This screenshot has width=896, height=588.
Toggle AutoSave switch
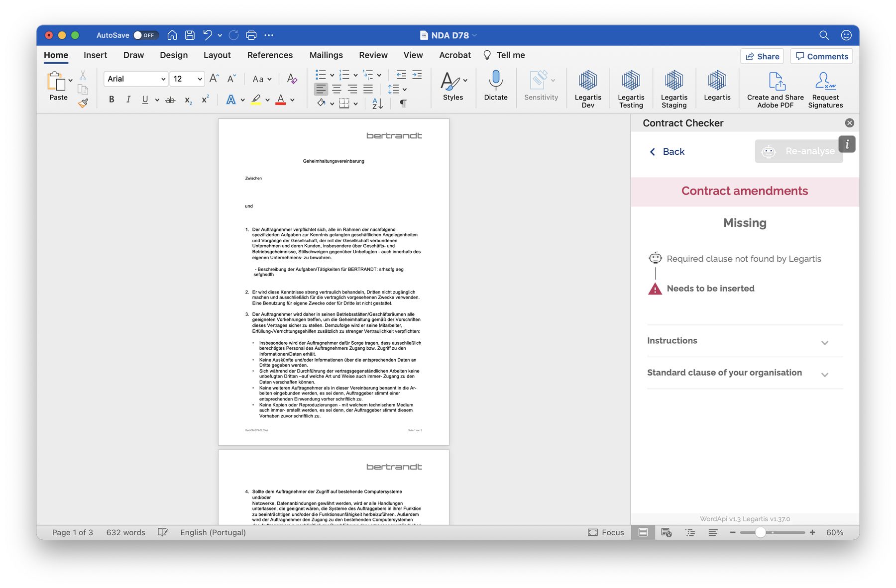146,35
